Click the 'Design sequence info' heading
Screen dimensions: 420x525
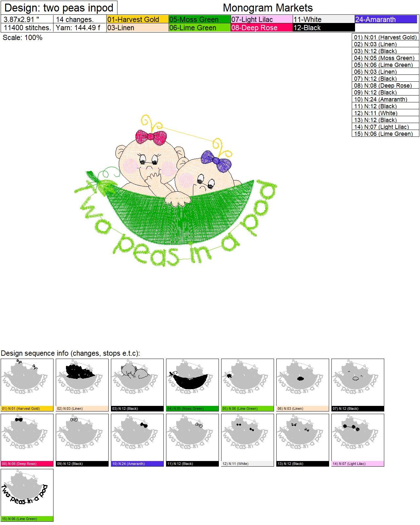click(x=70, y=353)
